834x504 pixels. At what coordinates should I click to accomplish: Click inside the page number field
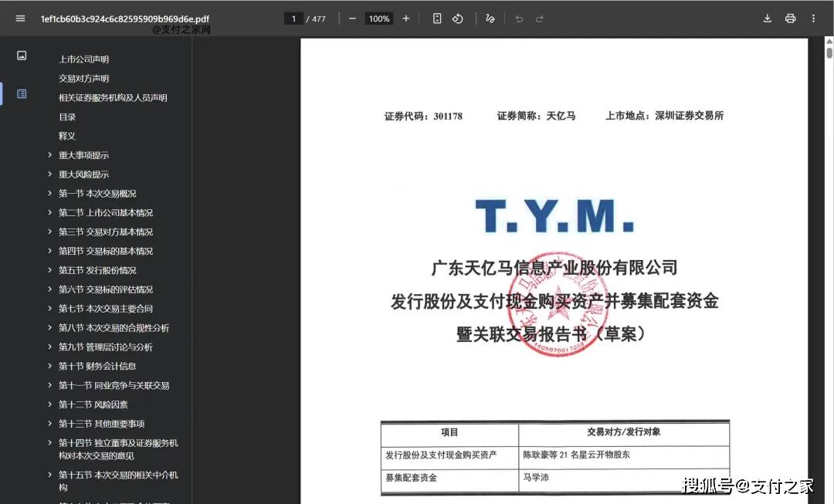click(293, 18)
